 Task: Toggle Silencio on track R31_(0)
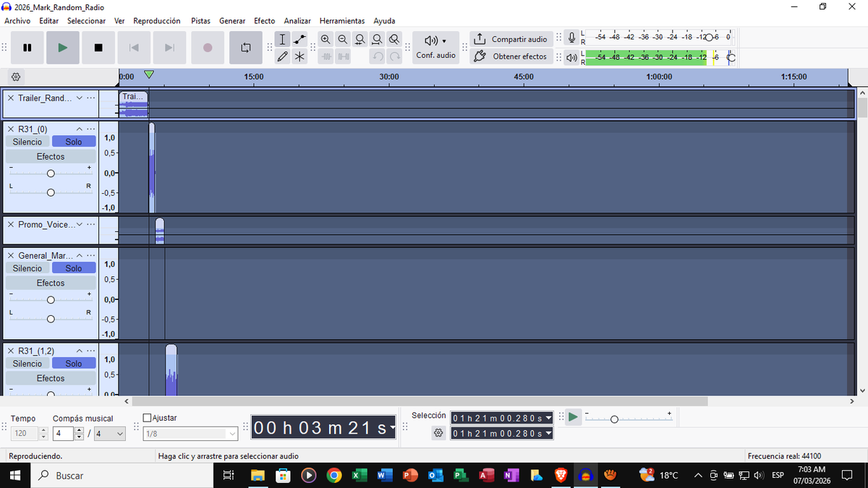pyautogui.click(x=27, y=142)
